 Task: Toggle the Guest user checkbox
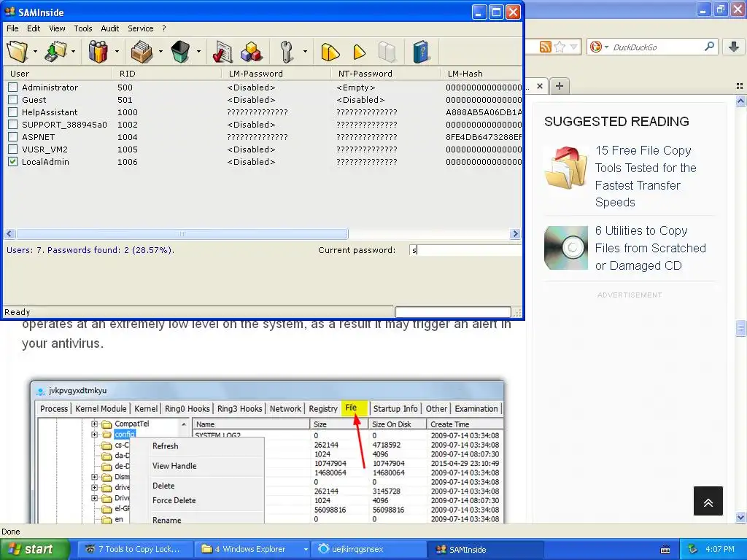pyautogui.click(x=13, y=99)
